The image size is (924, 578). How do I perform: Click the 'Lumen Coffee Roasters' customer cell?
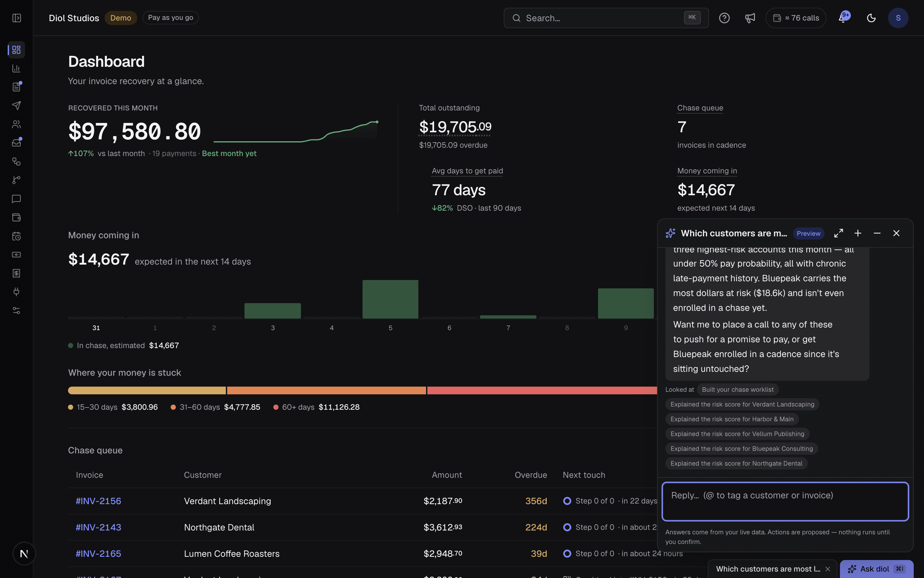(232, 554)
